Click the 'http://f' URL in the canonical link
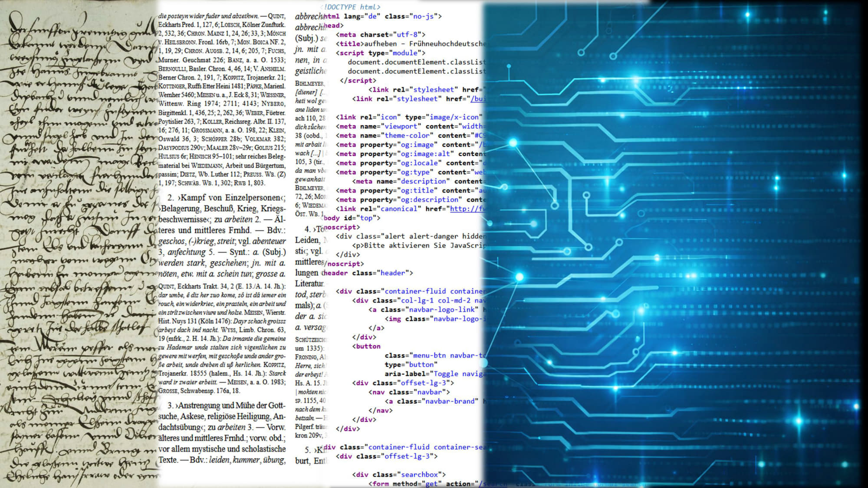This screenshot has height=488, width=868. (x=467, y=209)
